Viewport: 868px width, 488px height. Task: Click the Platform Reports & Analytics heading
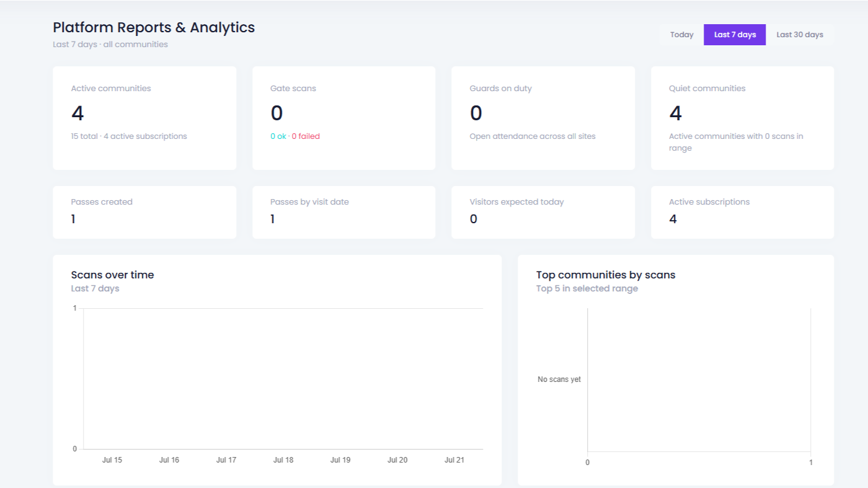pyautogui.click(x=154, y=27)
